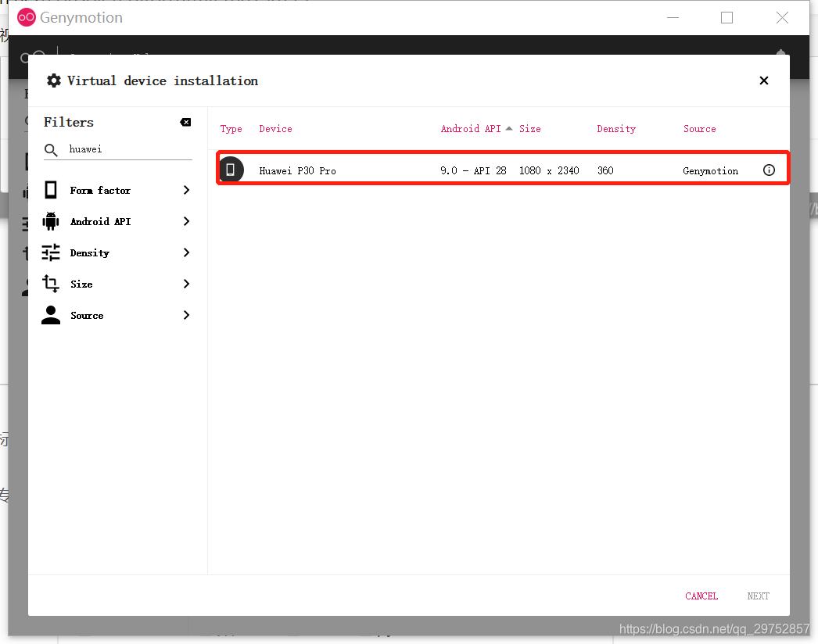Viewport: 818px width, 644px height.
Task: Click the 360 density cell
Action: click(x=605, y=170)
